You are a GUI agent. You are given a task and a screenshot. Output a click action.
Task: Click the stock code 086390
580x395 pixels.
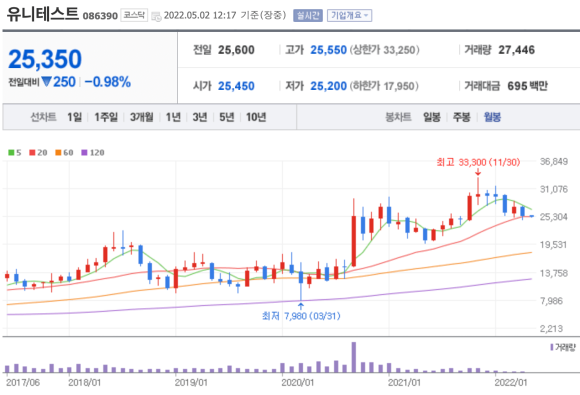coord(100,16)
